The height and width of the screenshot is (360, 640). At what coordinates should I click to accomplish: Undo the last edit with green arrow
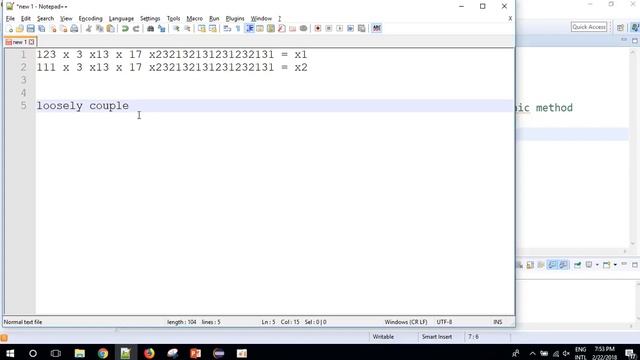[x=125, y=29]
